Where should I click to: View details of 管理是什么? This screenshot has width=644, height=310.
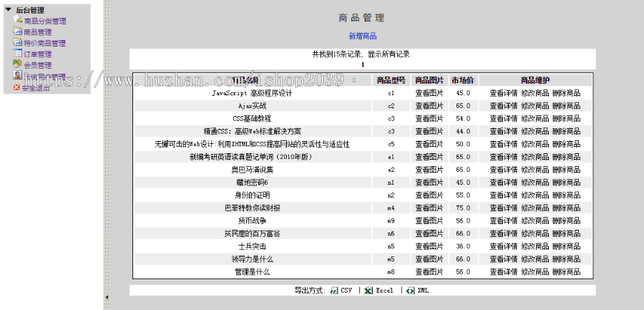tap(504, 272)
